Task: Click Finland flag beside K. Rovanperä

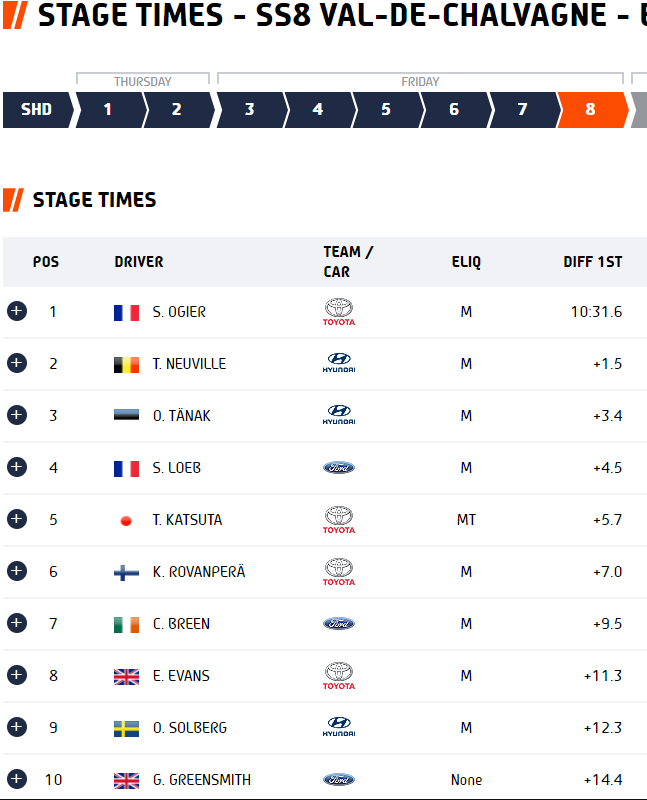Action: click(126, 572)
